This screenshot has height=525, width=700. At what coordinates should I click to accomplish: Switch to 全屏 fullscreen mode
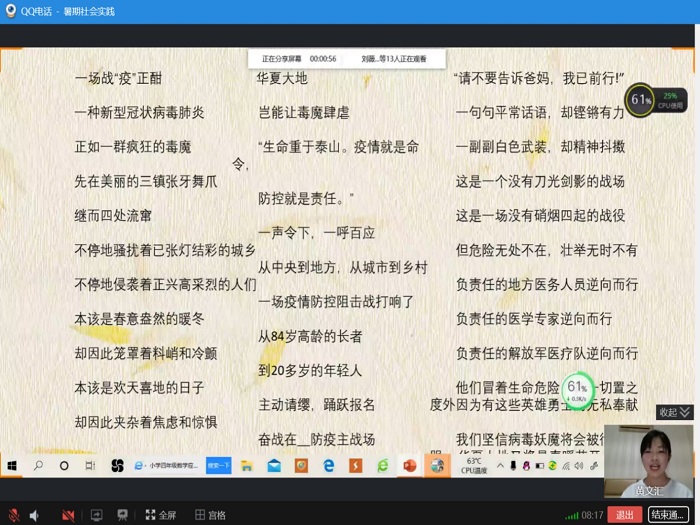[161, 515]
